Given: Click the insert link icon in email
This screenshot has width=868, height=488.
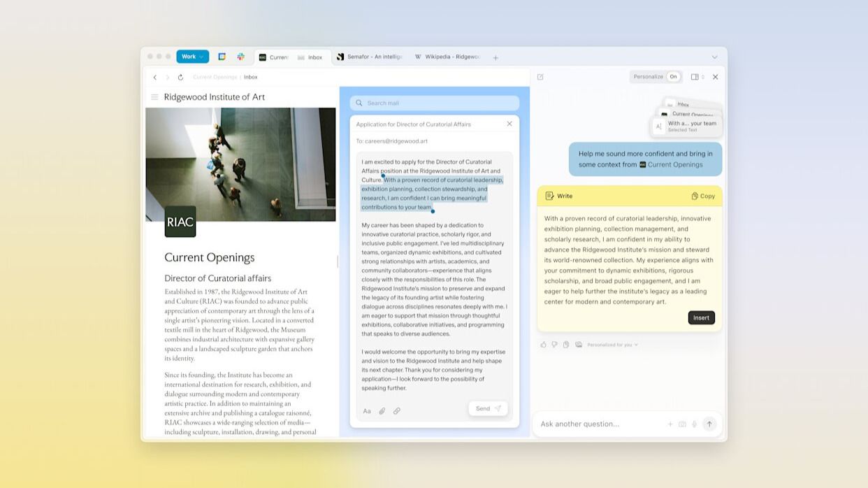Looking at the screenshot, I should click(397, 411).
